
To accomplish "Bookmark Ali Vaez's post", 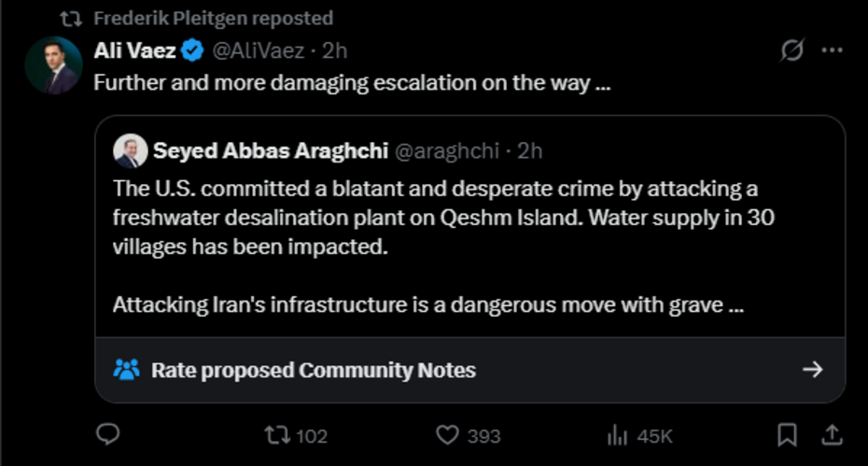I will (788, 434).
